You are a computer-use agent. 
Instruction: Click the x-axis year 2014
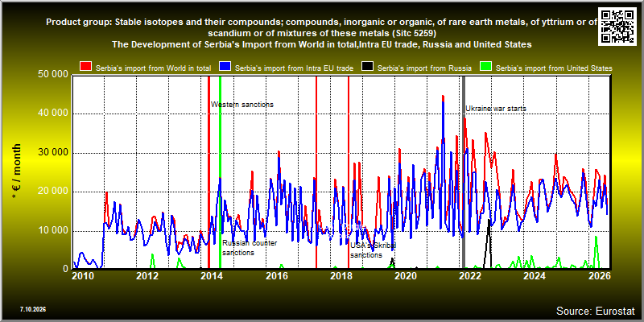coord(212,275)
